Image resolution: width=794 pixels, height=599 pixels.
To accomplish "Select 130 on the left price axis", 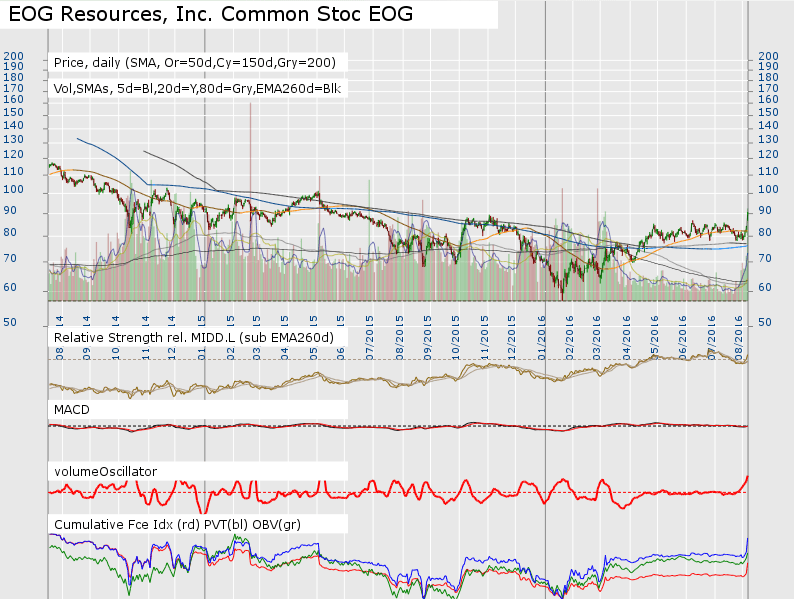I will (x=14, y=139).
